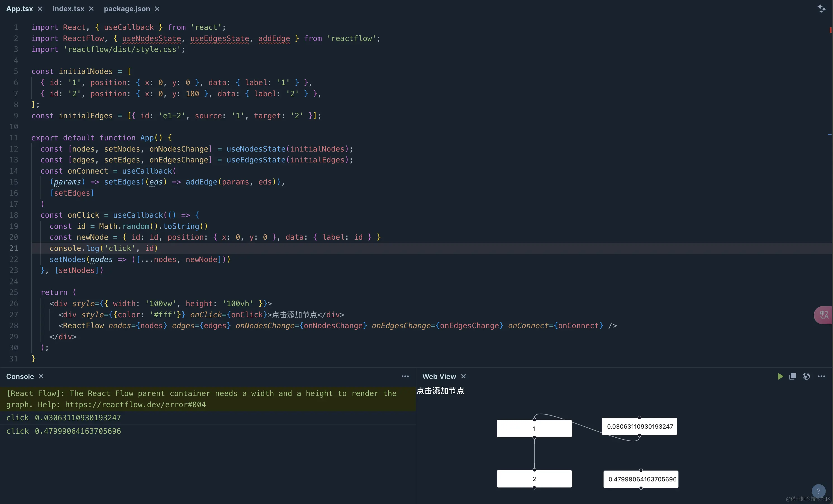Viewport: 833px width, 504px height.
Task: Close the Console panel
Action: pos(41,376)
